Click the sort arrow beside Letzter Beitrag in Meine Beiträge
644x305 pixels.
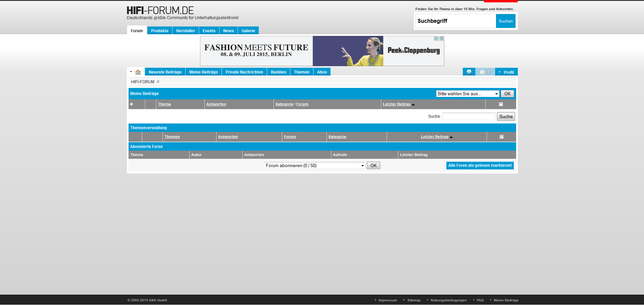pos(413,104)
